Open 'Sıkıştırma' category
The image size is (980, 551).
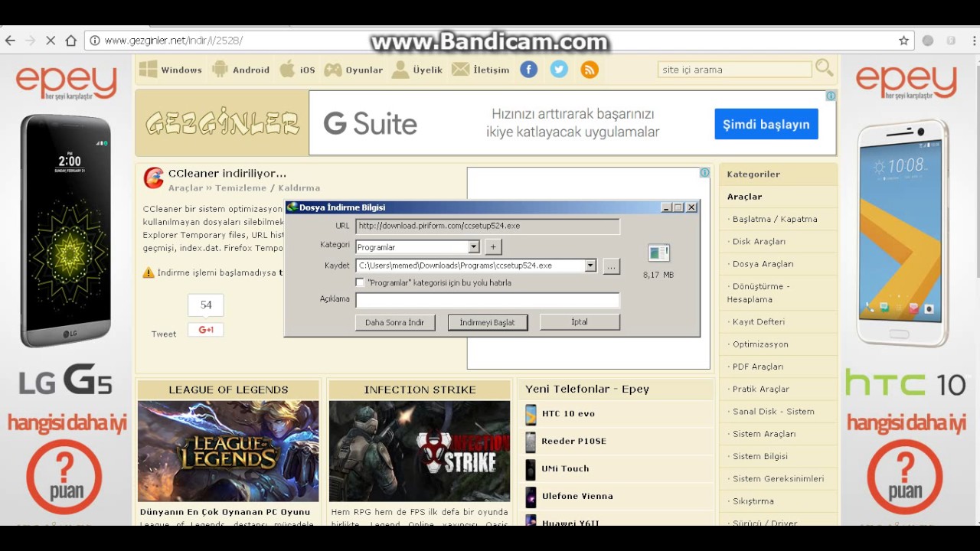pos(753,501)
